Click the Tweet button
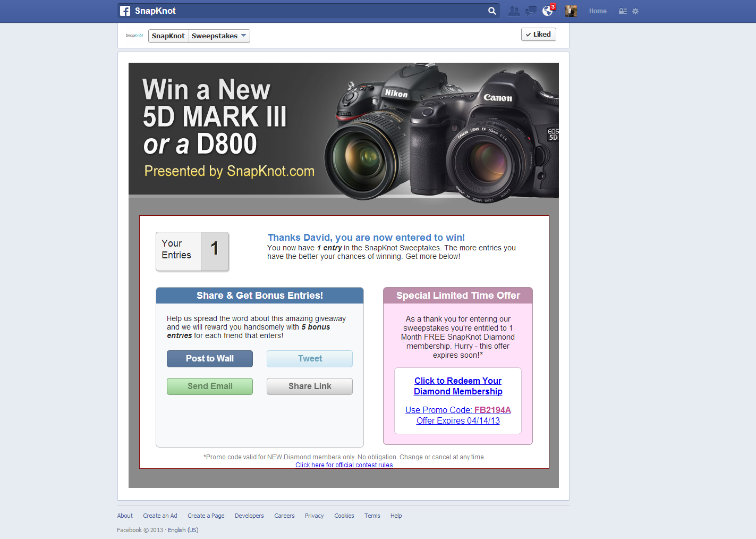Screen dimensions: 756x539 pos(310,359)
